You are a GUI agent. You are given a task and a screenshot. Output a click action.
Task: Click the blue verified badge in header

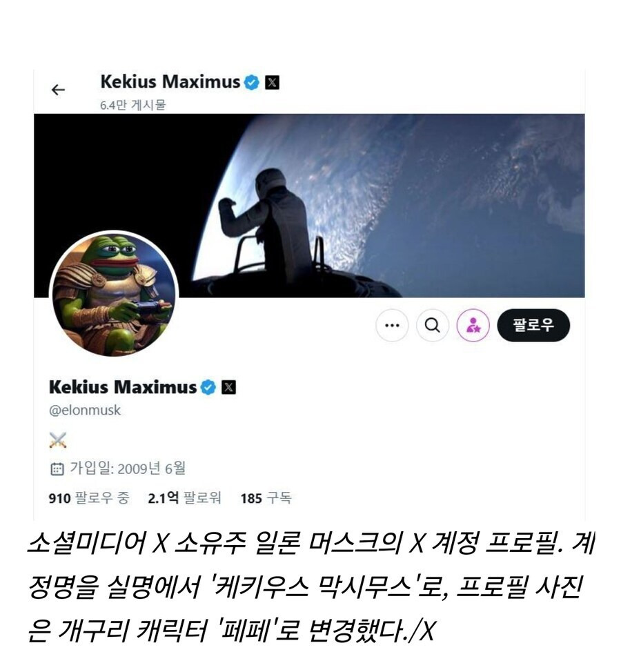click(x=252, y=82)
